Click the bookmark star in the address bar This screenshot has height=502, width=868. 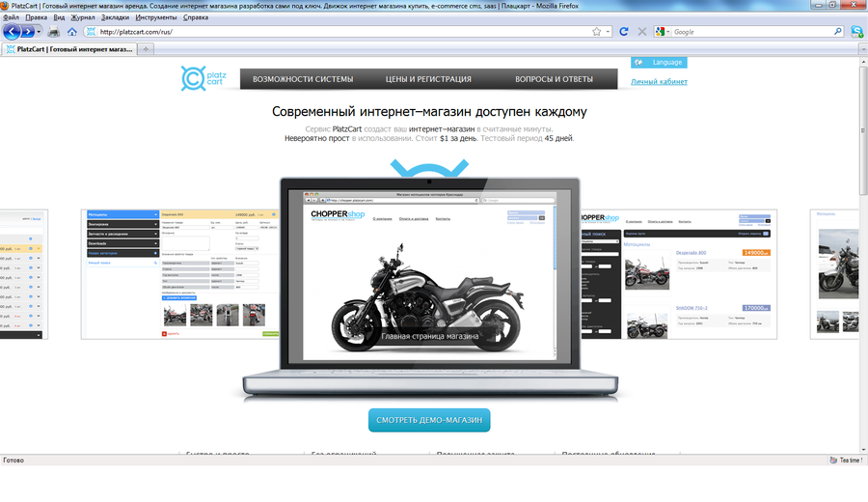pyautogui.click(x=597, y=32)
